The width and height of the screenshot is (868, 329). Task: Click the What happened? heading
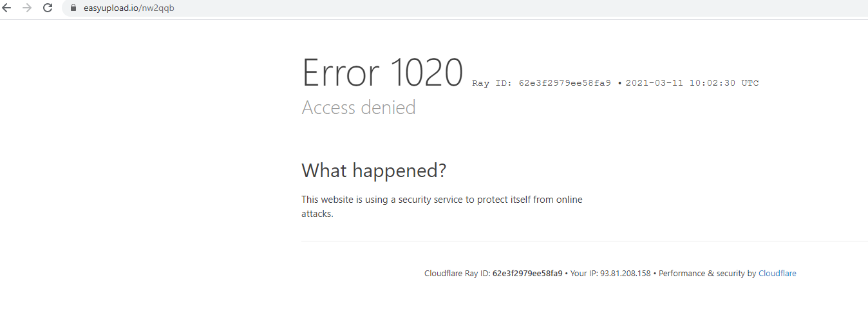(x=374, y=171)
